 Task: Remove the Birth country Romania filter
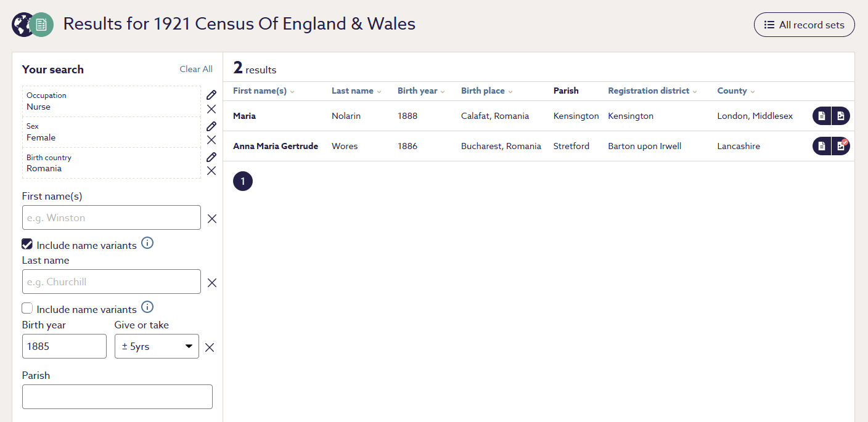211,171
